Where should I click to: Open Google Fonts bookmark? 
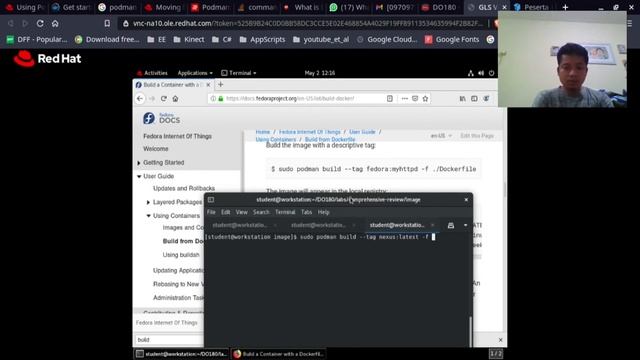(x=452, y=40)
